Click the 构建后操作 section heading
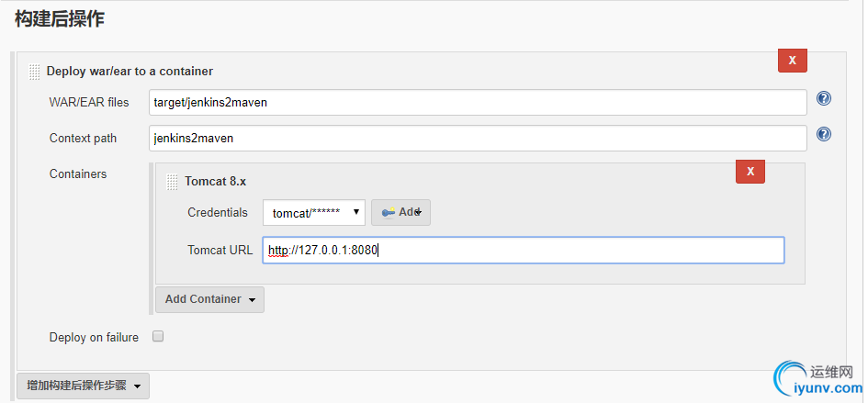 coord(59,19)
